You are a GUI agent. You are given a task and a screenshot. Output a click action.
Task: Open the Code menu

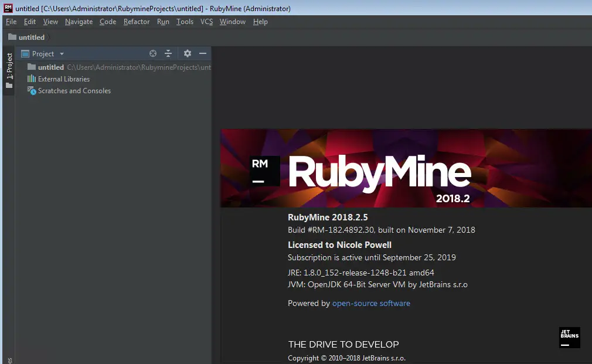pyautogui.click(x=108, y=22)
